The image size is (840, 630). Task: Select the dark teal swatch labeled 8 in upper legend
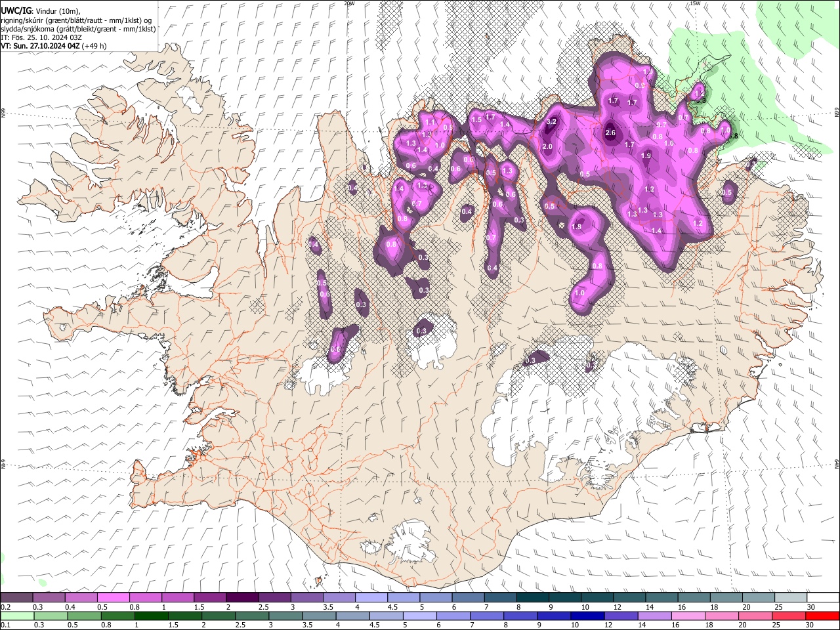pyautogui.click(x=533, y=598)
